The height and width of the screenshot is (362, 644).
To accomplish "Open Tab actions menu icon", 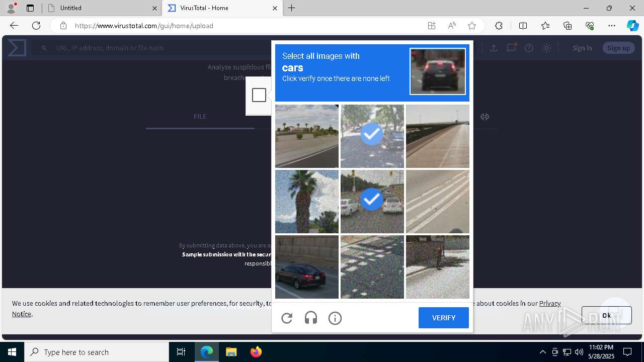I will click(x=30, y=8).
